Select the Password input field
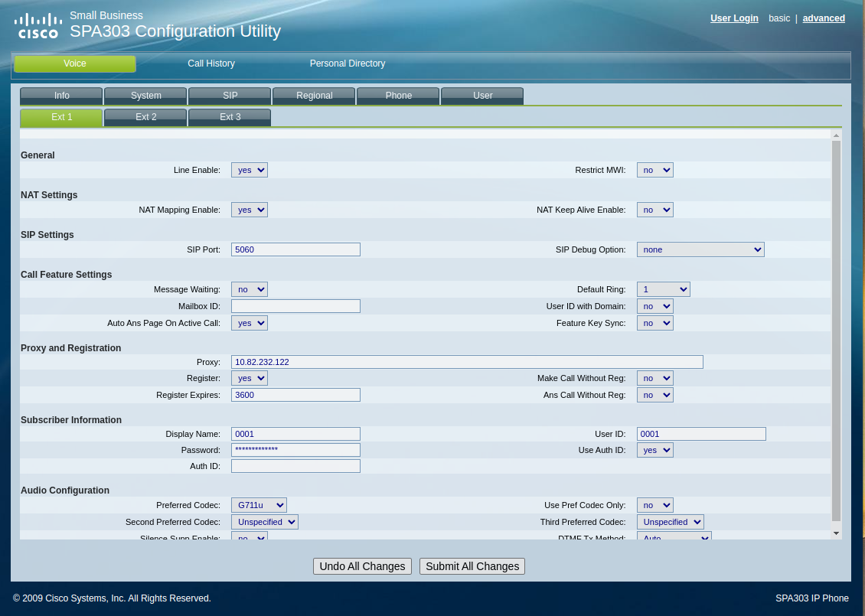The width and height of the screenshot is (865, 616). coord(295,450)
